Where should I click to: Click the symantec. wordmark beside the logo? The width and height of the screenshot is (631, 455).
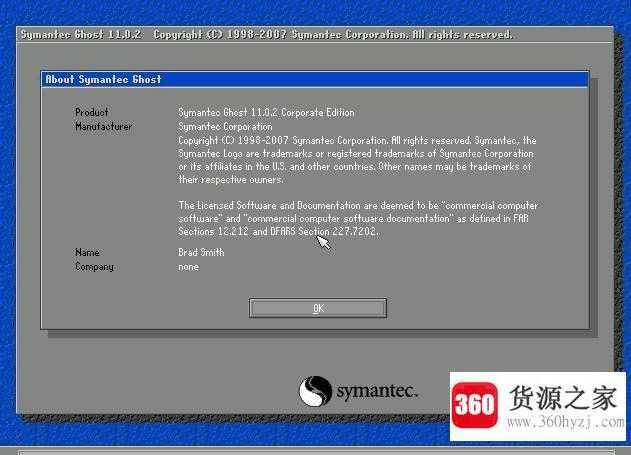(x=377, y=391)
